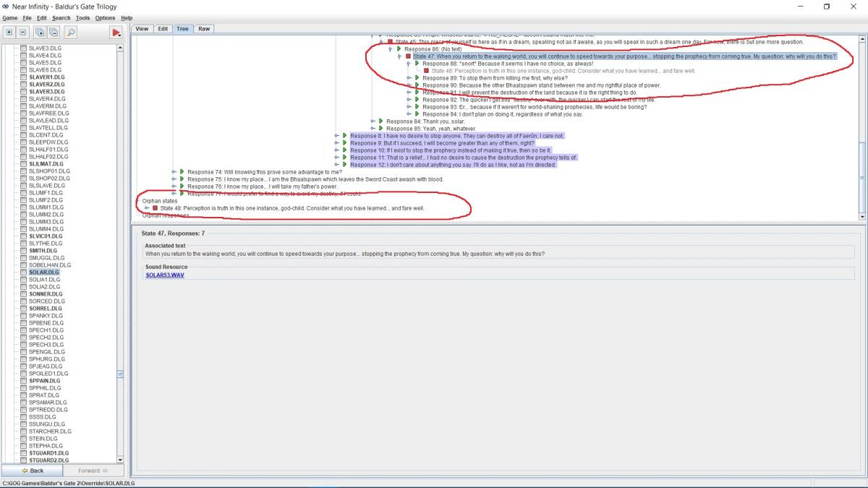Image resolution: width=868 pixels, height=488 pixels.
Task: Click the Associated text content field
Action: coord(499,254)
